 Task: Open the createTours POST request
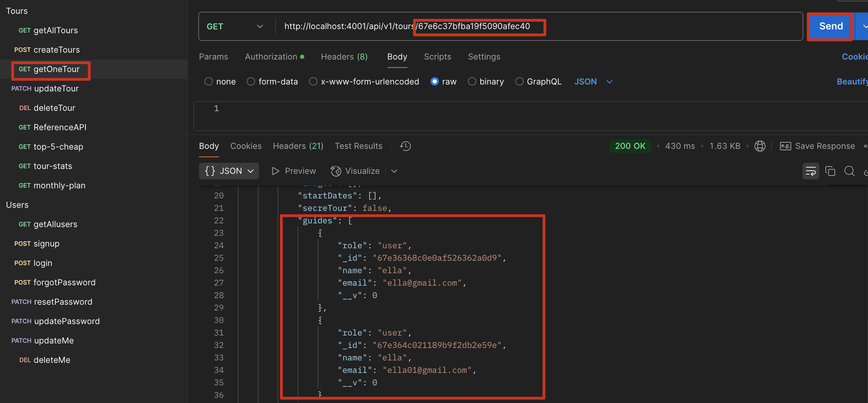tap(56, 50)
